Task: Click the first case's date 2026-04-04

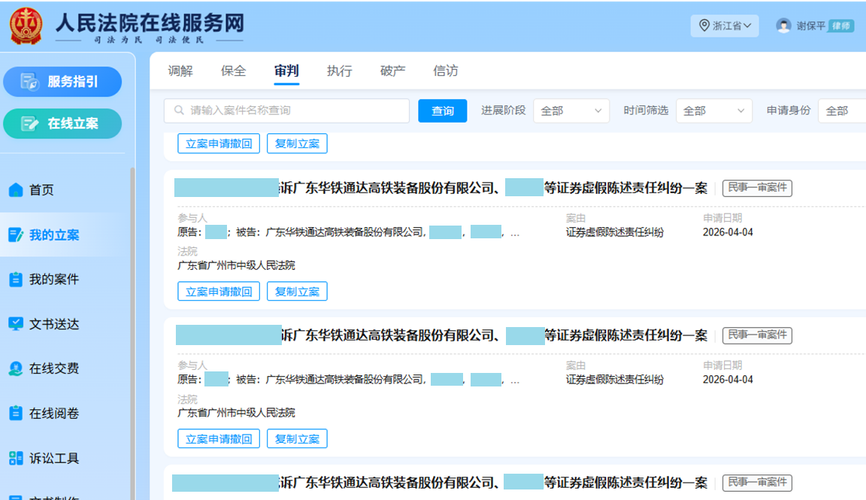Action: click(x=727, y=233)
